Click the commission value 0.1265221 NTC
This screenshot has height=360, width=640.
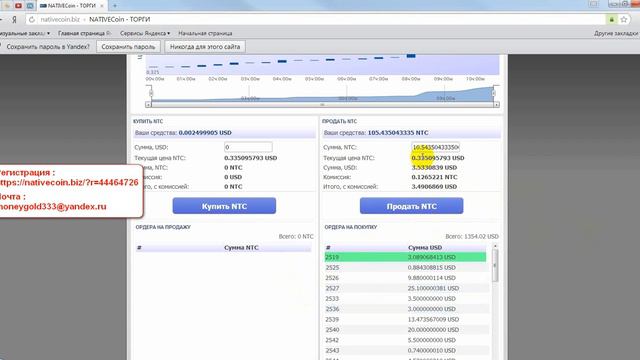434,177
